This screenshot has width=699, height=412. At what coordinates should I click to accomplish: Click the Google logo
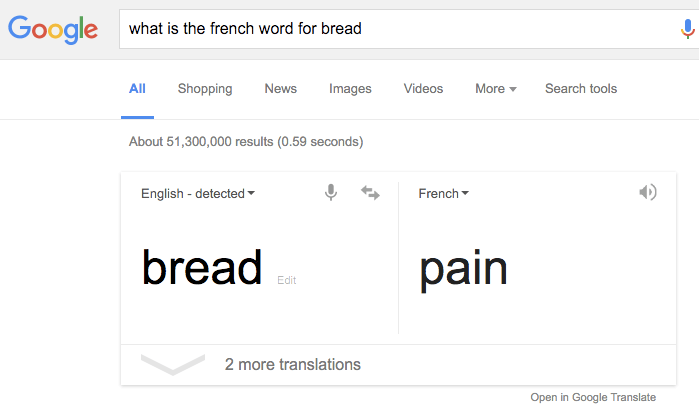[x=53, y=28]
